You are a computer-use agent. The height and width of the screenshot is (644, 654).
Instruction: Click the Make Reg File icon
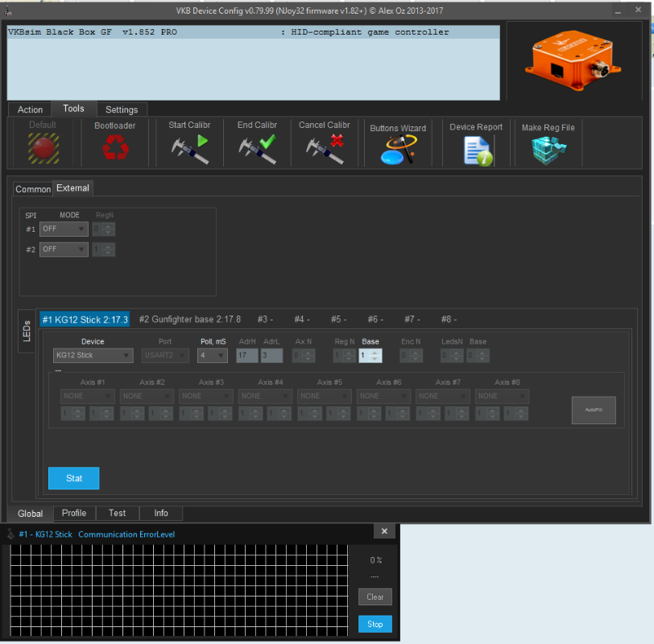click(548, 150)
